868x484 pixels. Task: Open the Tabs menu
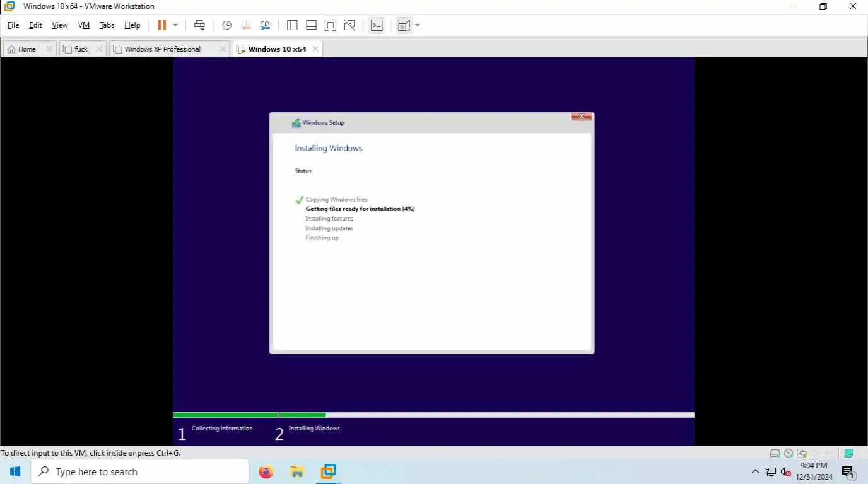tap(107, 25)
